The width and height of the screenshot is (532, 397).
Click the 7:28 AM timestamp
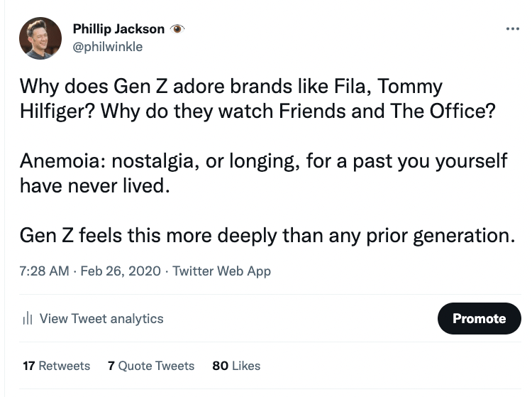coord(44,271)
